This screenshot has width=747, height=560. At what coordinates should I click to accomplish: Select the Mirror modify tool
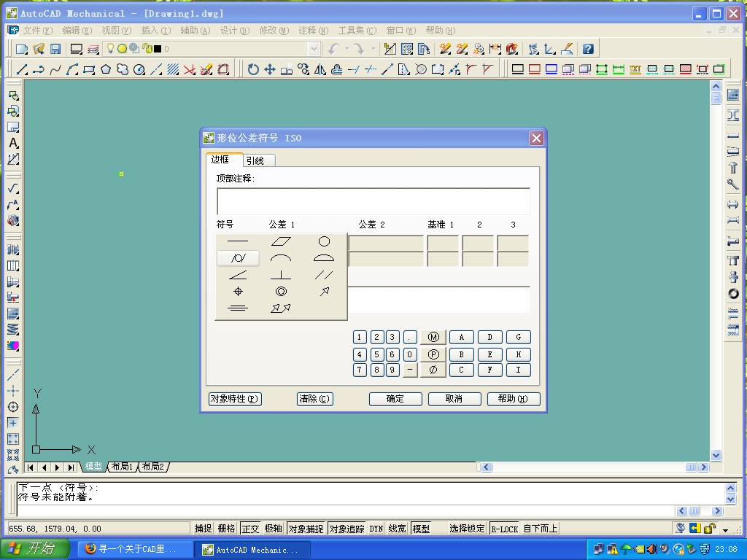tap(320, 69)
